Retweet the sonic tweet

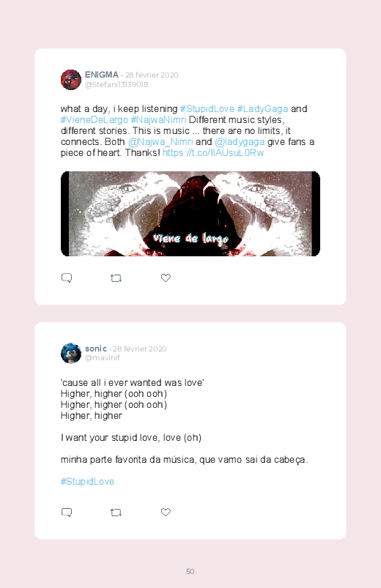pos(116,513)
